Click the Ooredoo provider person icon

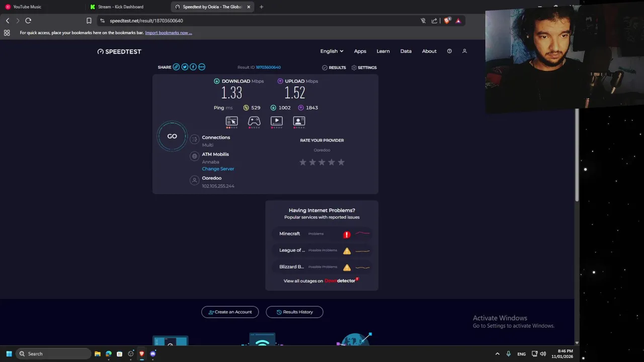pos(194,180)
